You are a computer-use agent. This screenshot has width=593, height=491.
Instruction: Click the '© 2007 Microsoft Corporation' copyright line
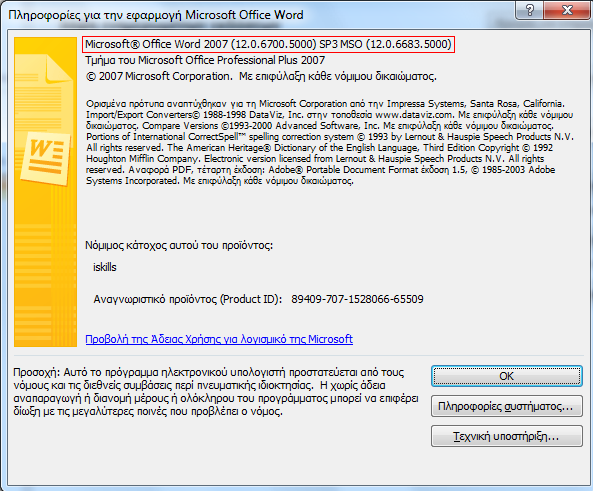click(x=261, y=76)
